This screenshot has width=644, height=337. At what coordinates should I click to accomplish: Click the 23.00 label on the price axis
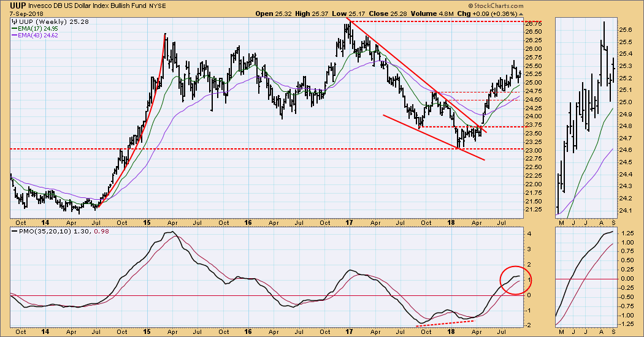pos(534,150)
